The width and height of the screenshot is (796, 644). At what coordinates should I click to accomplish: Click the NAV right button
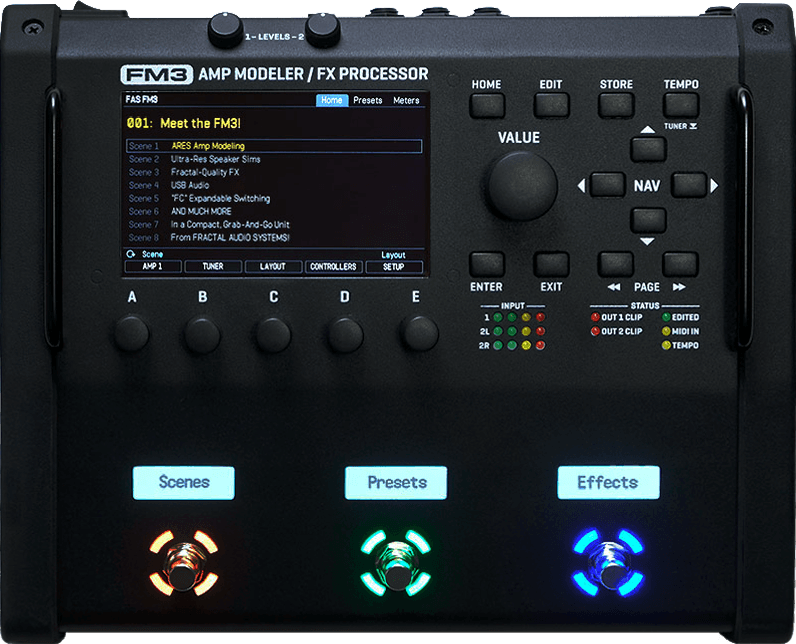coord(688,185)
